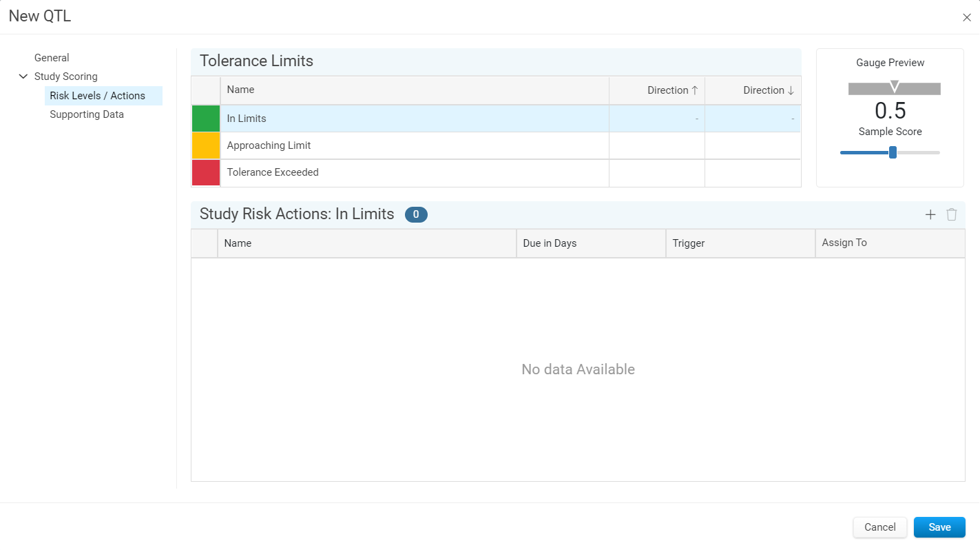The image size is (980, 550).
Task: Collapse the Study Scoring tree node
Action: click(23, 77)
